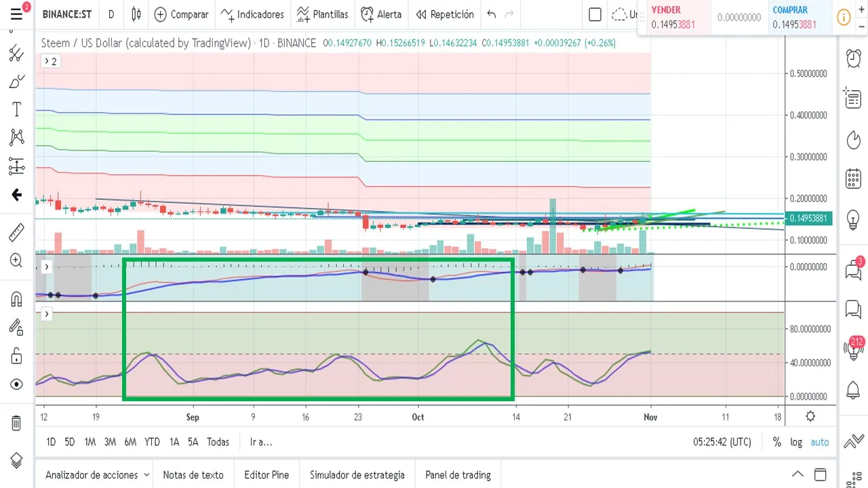This screenshot has height=488, width=868.
Task: Click the BINANCE:ST symbol search field
Action: coord(66,14)
